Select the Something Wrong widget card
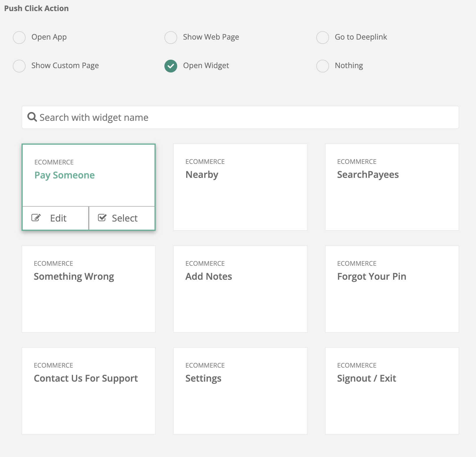This screenshot has height=457, width=476. pyautogui.click(x=88, y=289)
